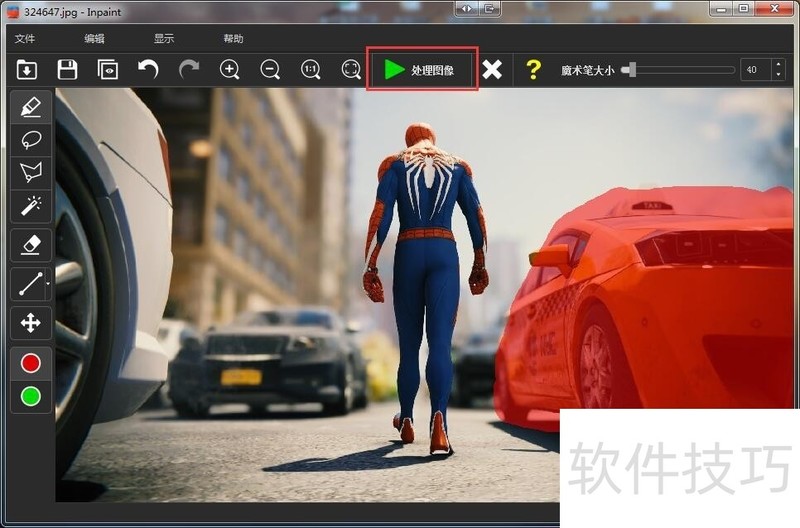Set zoom to 1:1 actual size
Screen dimensions: 800x528
point(311,70)
